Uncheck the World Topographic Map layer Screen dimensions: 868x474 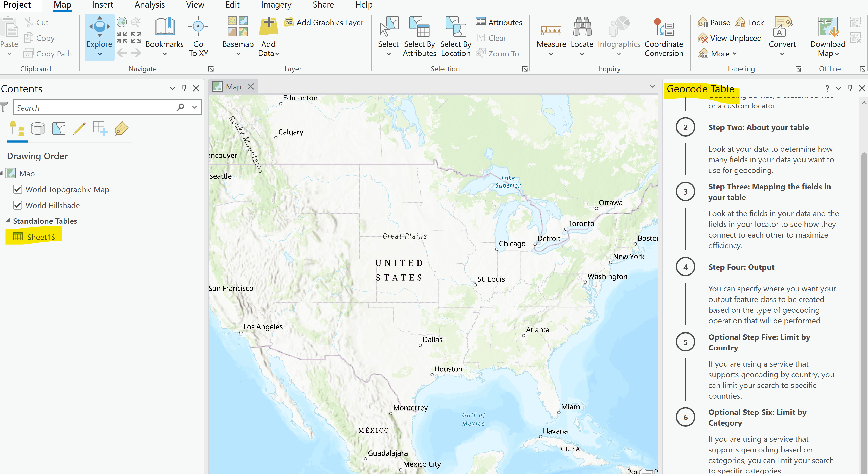[x=18, y=189]
